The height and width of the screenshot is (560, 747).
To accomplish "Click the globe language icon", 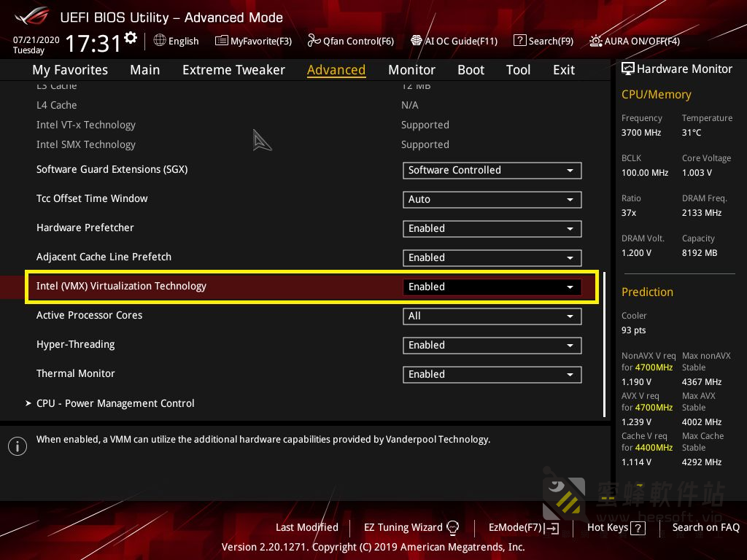I will 160,41.
